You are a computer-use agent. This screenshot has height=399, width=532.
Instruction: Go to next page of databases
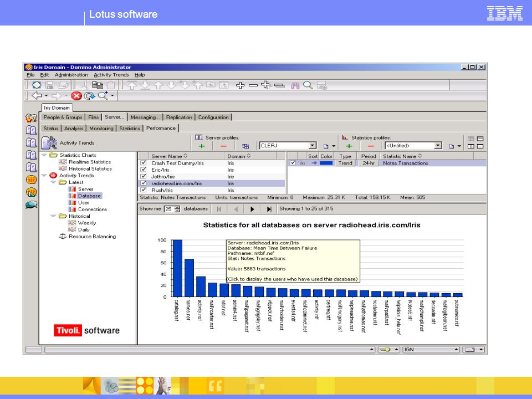252,209
